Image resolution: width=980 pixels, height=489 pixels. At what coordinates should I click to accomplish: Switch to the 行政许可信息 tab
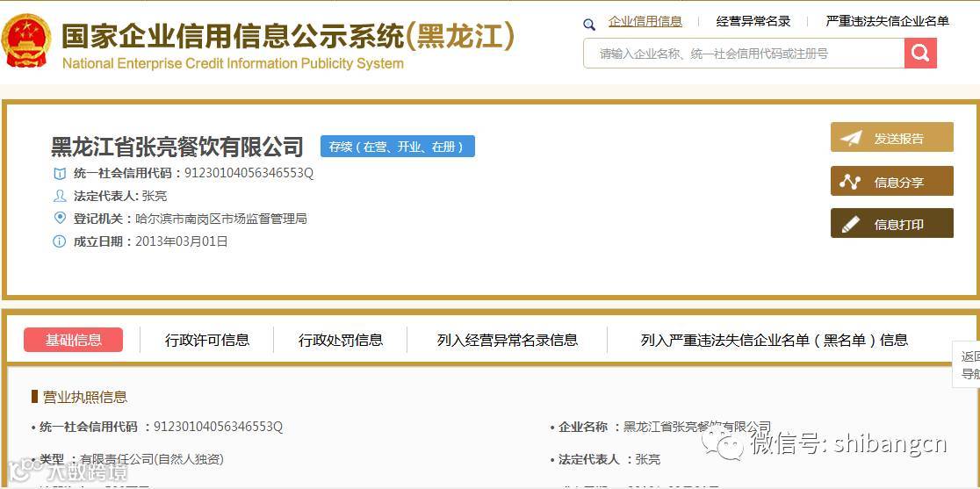tap(207, 341)
